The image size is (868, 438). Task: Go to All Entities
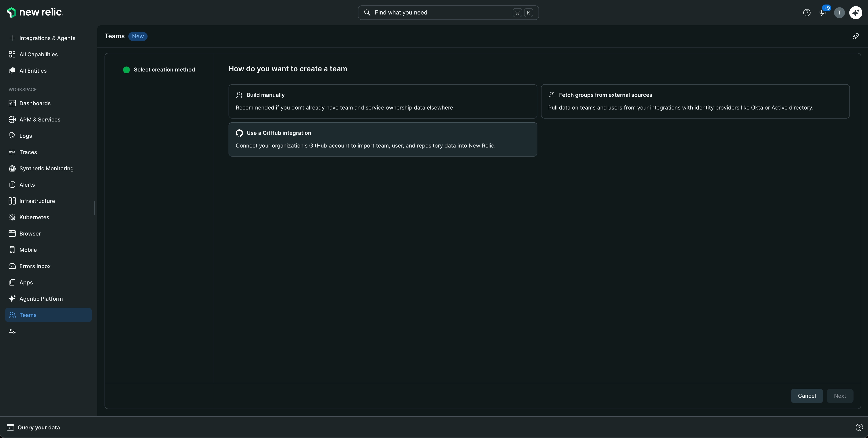[x=48, y=71]
